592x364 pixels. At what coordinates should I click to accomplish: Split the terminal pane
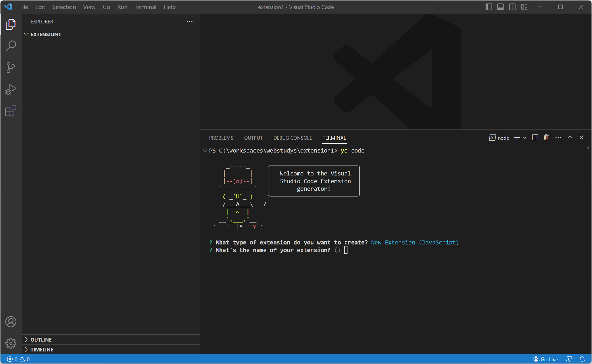(535, 138)
